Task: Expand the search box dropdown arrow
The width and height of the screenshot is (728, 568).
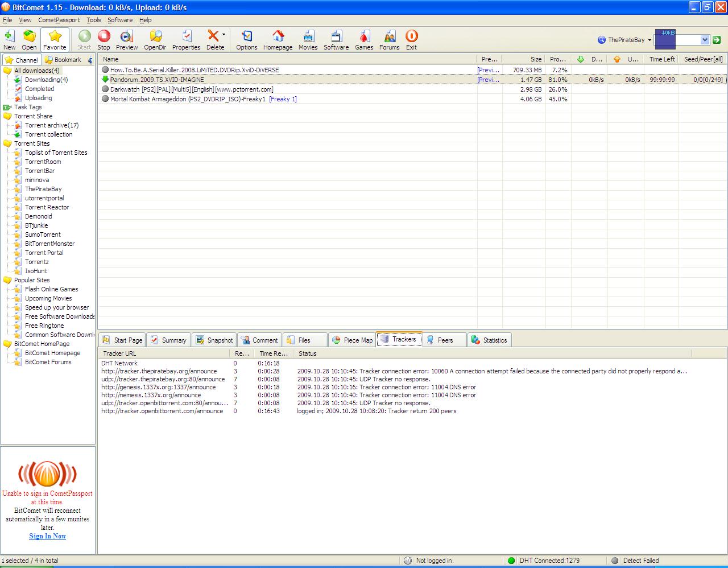Action: [x=705, y=40]
